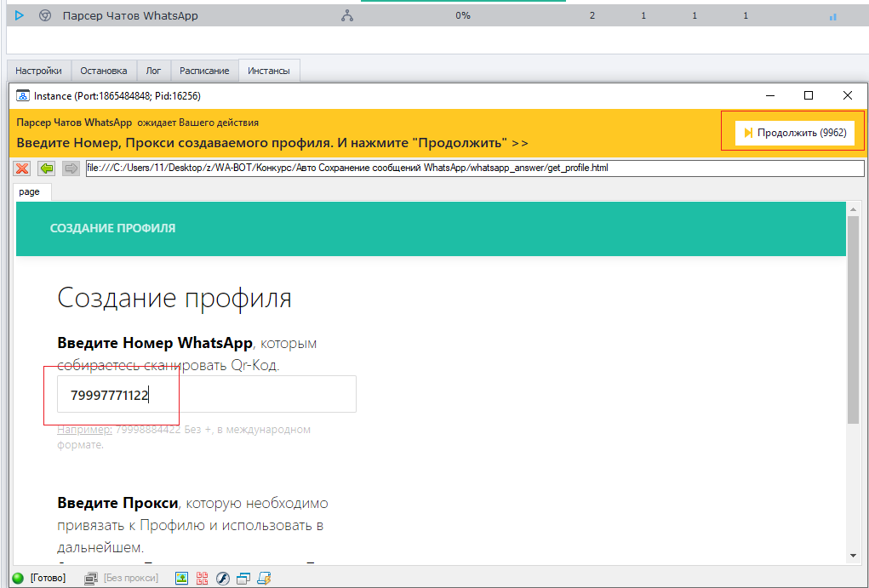Click the Flash plugin icon in status bar
This screenshot has width=869, height=588.
223,578
